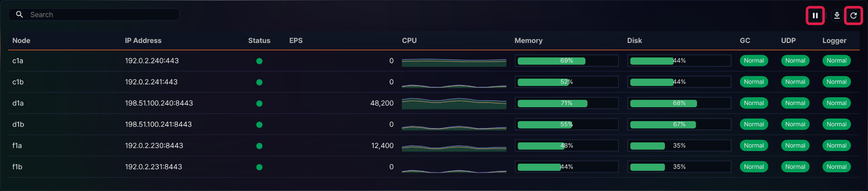Image resolution: width=868 pixels, height=191 pixels.
Task: Click the 48,200 EPS value
Action: tap(382, 103)
